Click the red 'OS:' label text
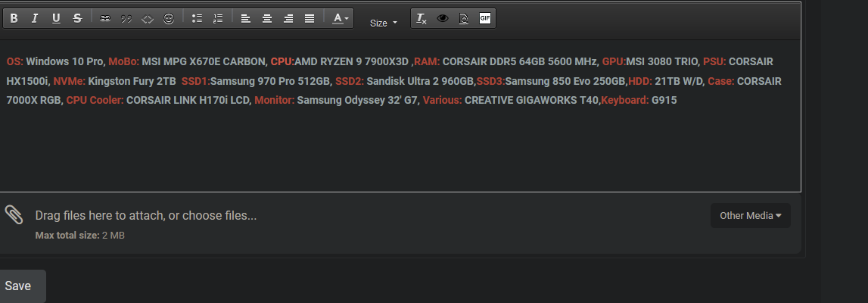Image resolution: width=868 pixels, height=303 pixels. pos(15,61)
